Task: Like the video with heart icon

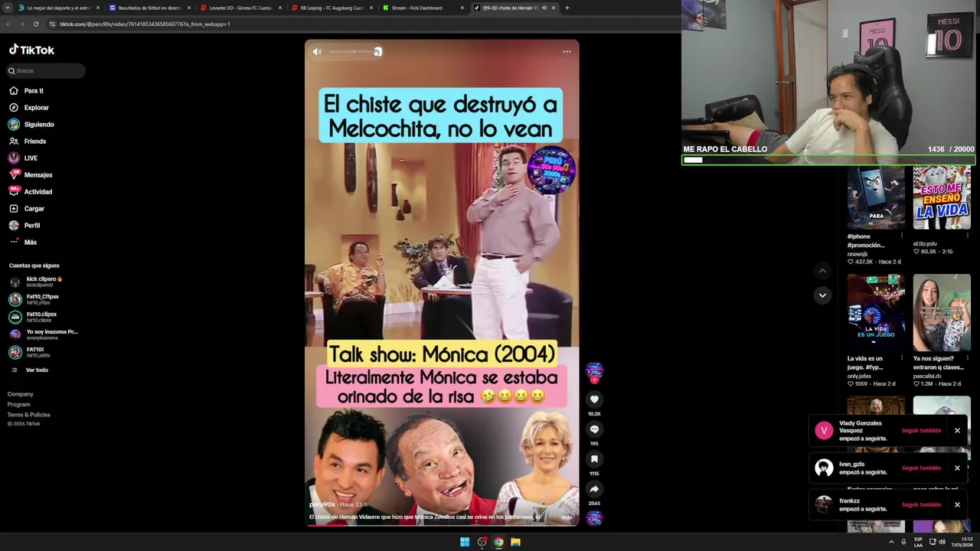Action: coord(594,399)
